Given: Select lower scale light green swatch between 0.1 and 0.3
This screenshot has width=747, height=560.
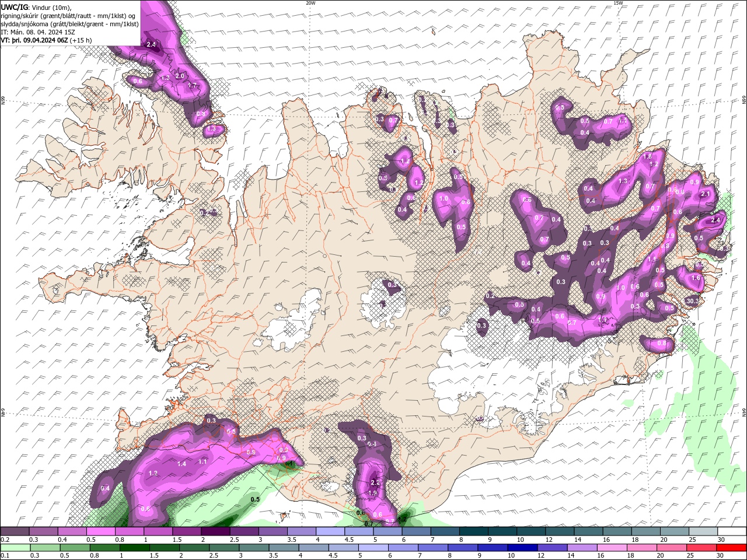Looking at the screenshot, I should point(15,548).
